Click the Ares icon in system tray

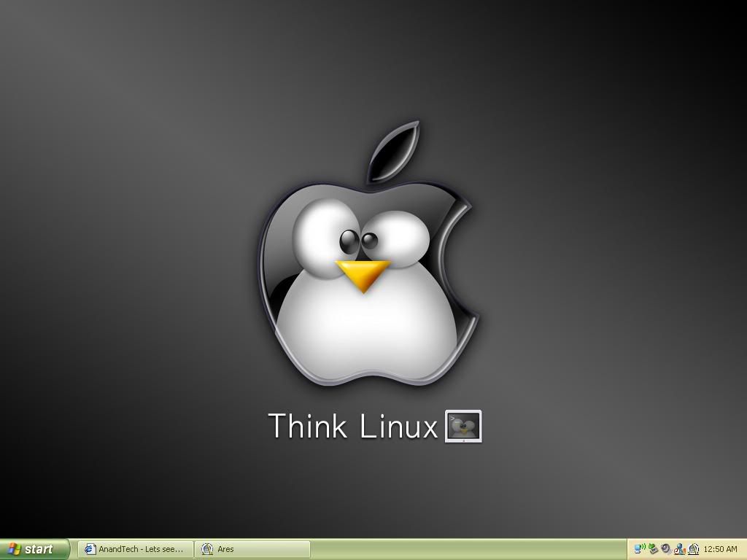(x=693, y=549)
